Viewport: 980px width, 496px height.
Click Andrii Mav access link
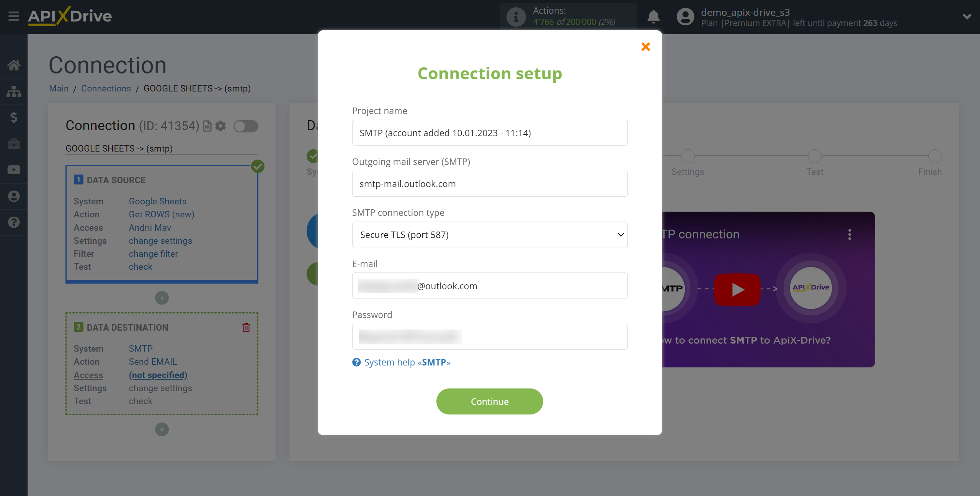150,228
